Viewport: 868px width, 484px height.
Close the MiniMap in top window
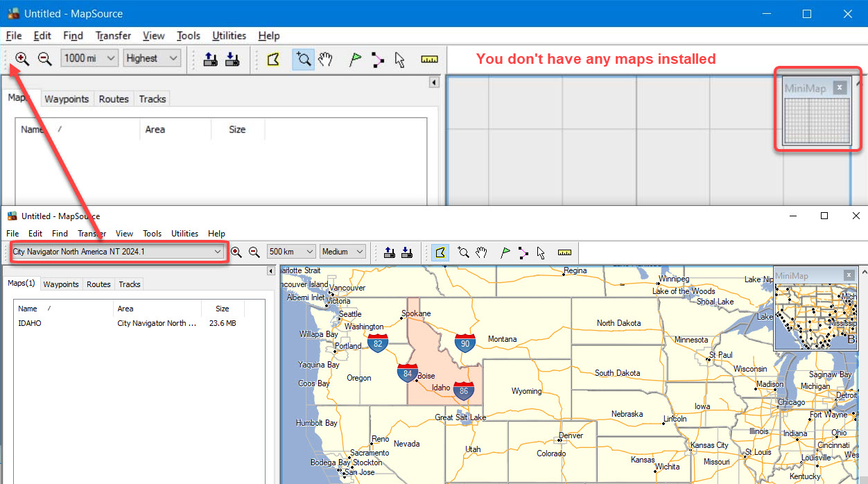click(x=840, y=87)
